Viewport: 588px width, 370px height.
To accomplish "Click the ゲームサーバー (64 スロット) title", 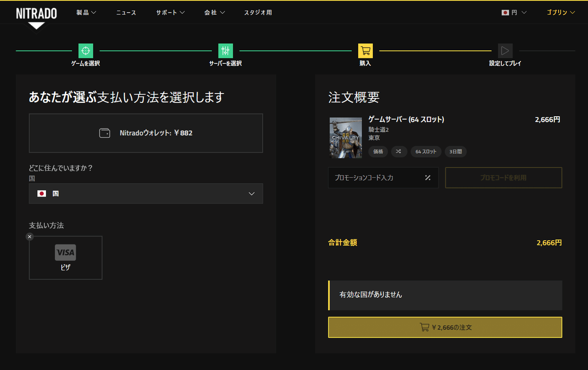I will (x=406, y=120).
